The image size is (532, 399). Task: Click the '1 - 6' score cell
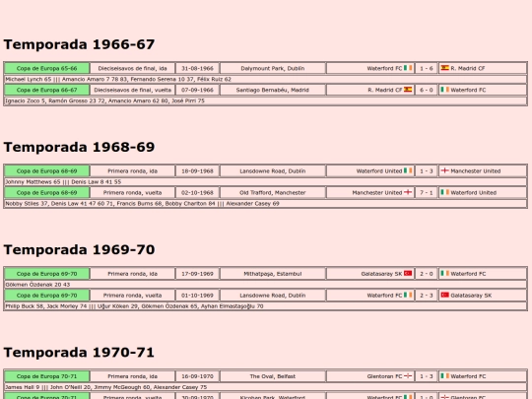[x=427, y=68]
